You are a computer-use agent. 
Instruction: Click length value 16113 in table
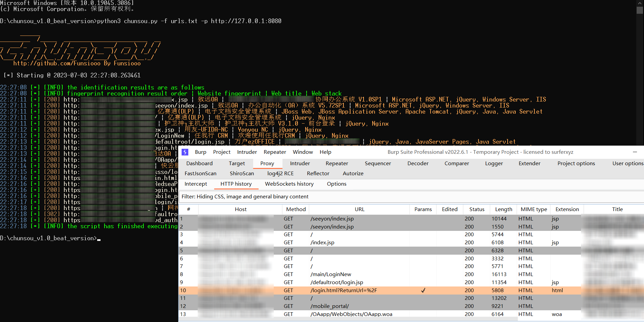499,274
